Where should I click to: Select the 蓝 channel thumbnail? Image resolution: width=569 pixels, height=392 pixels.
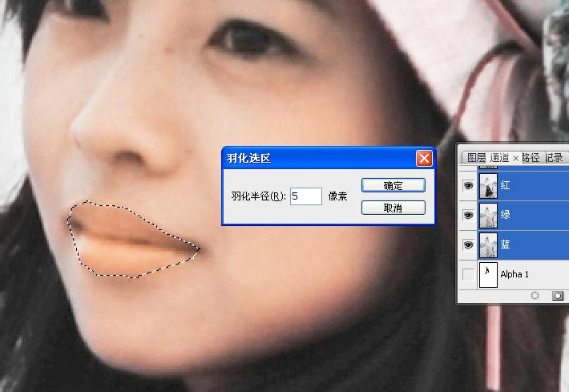pos(488,245)
